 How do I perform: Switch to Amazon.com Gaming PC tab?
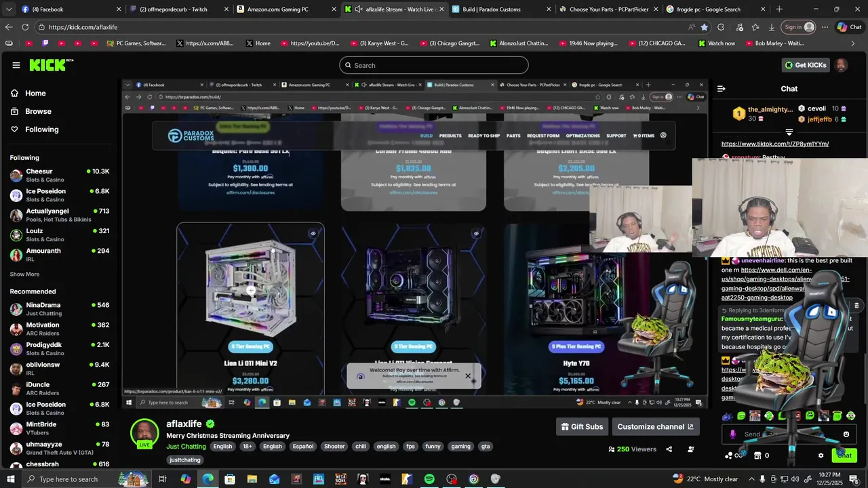coord(286,9)
